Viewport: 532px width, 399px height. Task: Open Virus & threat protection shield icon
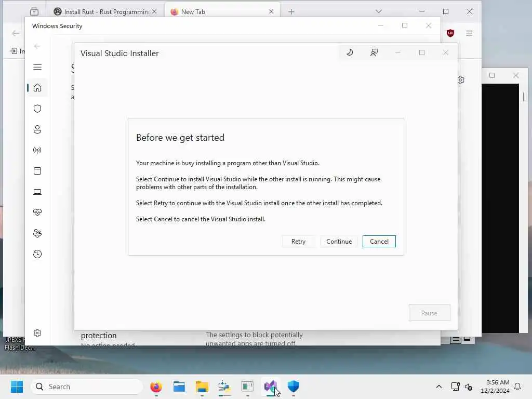(37, 109)
